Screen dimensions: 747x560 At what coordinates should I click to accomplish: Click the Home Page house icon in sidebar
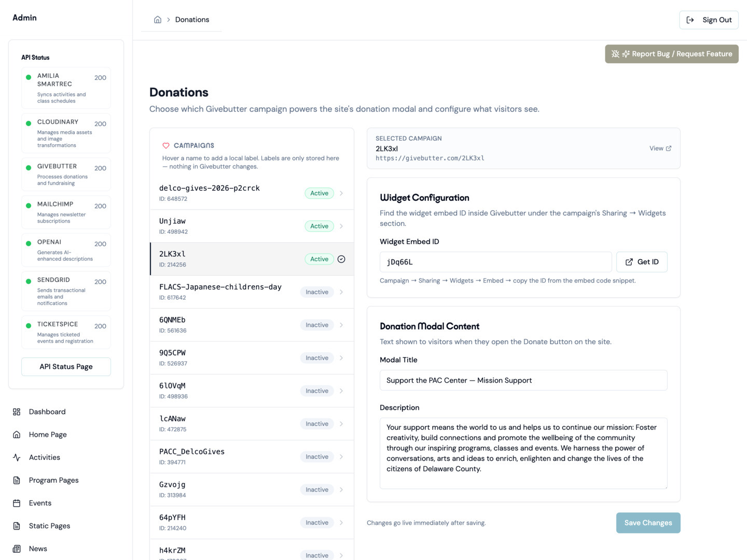point(17,435)
